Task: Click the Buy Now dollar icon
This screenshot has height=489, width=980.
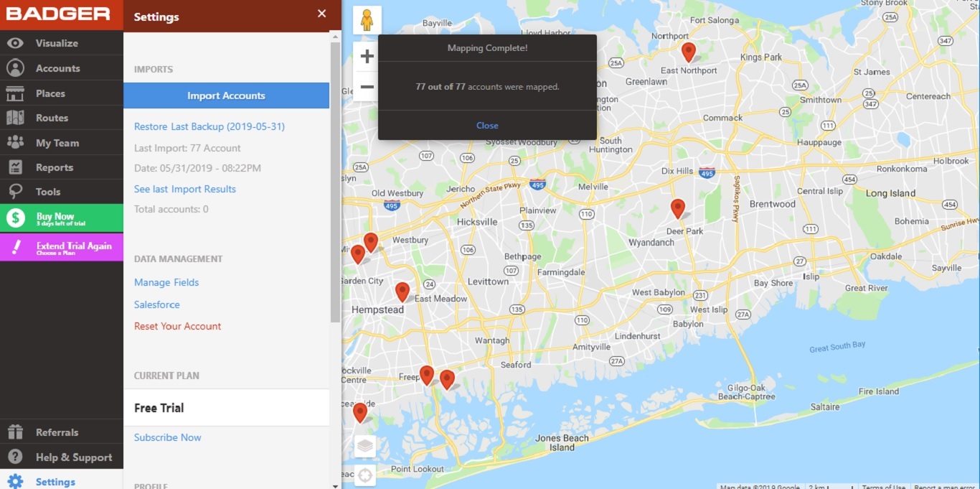Action: point(15,218)
